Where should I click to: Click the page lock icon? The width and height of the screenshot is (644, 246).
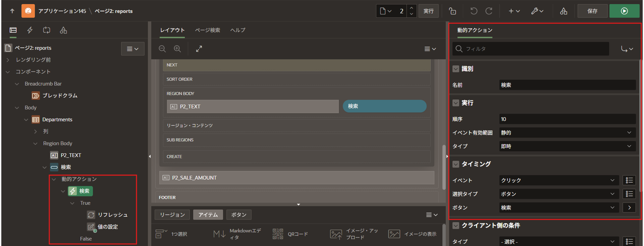[x=453, y=11]
